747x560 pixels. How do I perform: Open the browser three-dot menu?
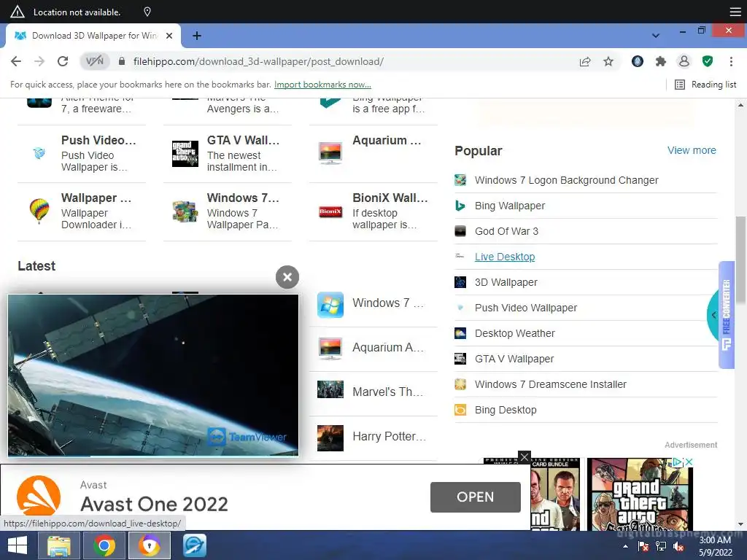(x=731, y=61)
